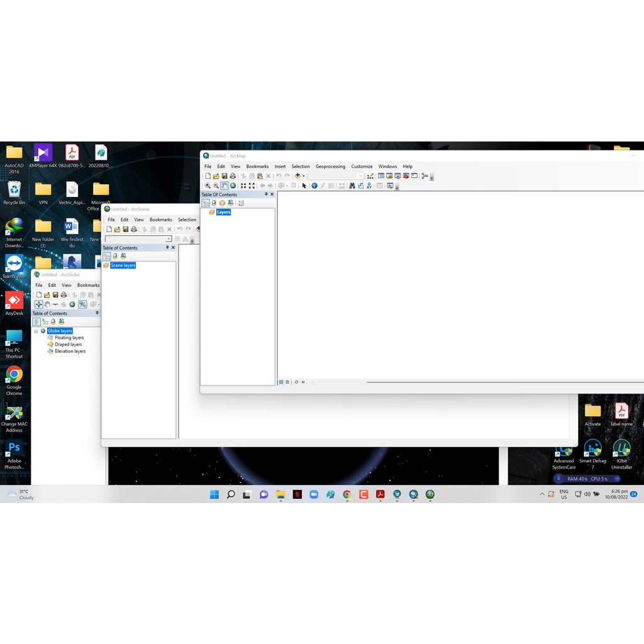Switch to Layout View at map bottom
The width and height of the screenshot is (644, 644).
tap(287, 382)
